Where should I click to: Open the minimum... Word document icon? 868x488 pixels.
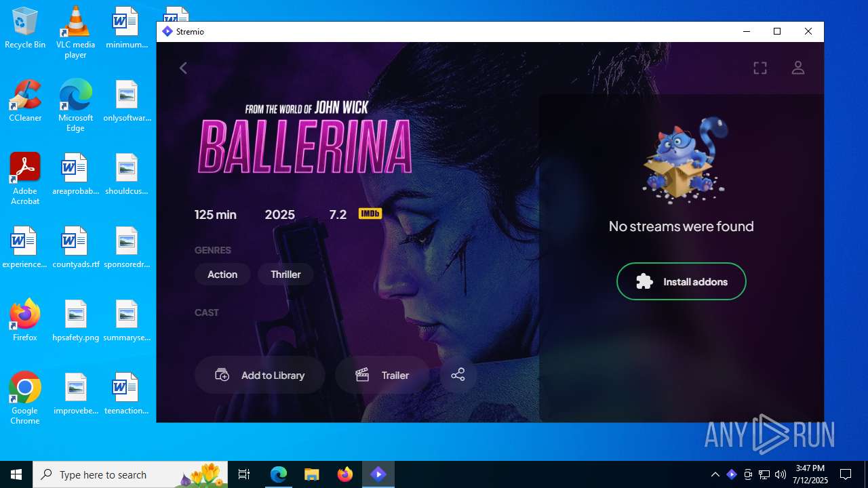[x=126, y=29]
